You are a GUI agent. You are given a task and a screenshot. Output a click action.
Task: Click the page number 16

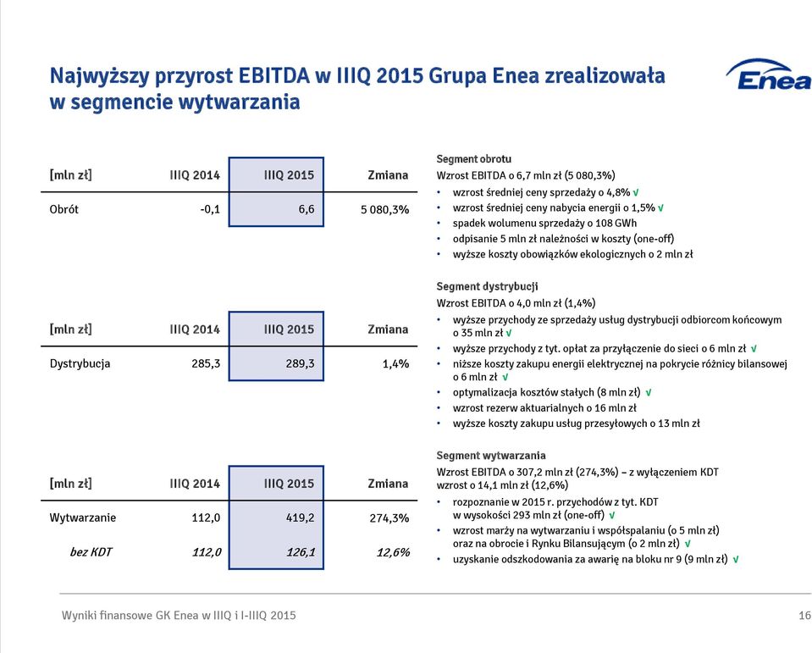[804, 615]
